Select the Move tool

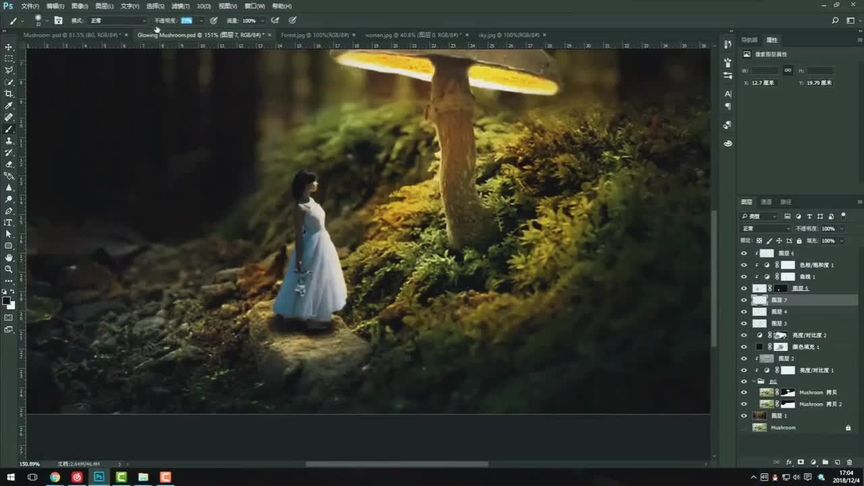point(9,47)
